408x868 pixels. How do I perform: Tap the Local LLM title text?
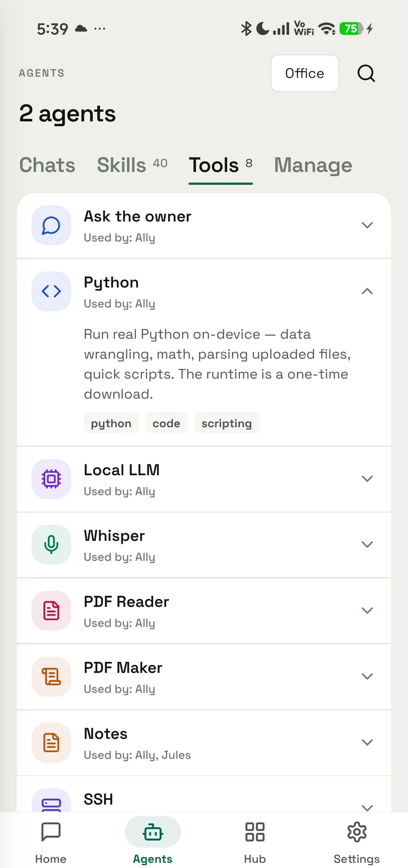122,470
